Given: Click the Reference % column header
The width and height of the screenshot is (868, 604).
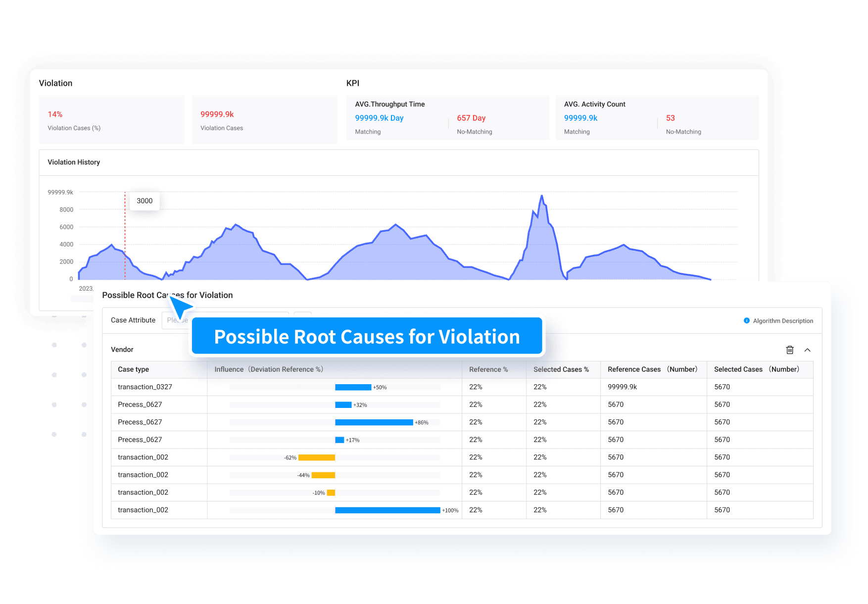Looking at the screenshot, I should pos(488,369).
